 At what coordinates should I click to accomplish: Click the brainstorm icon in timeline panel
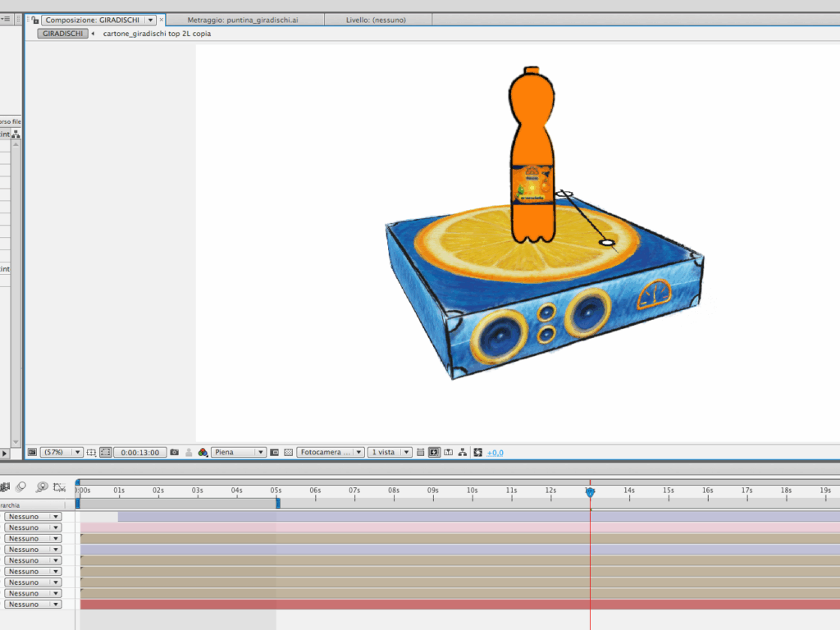coord(42,487)
